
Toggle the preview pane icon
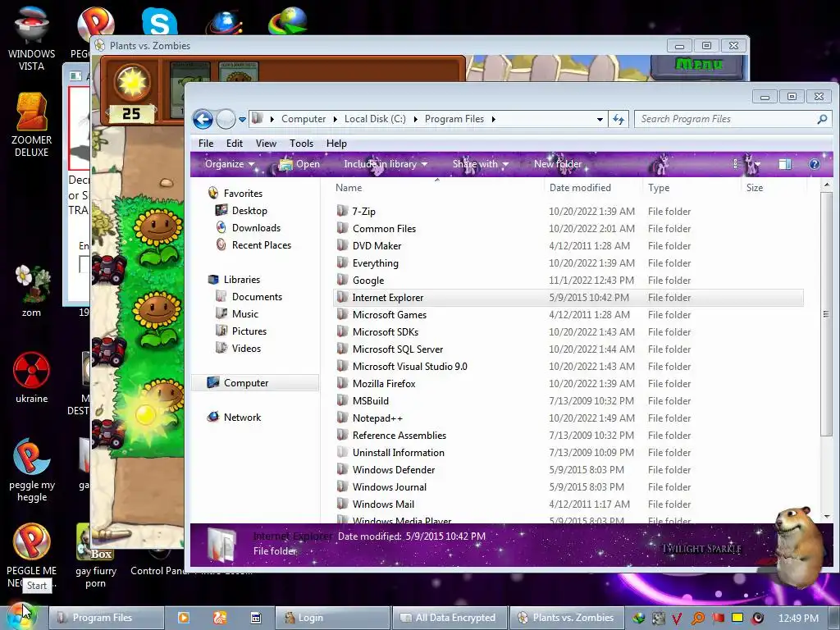pyautogui.click(x=785, y=164)
